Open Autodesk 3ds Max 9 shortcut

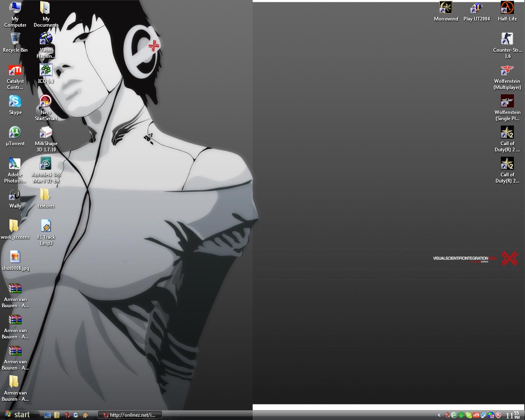[x=46, y=170]
